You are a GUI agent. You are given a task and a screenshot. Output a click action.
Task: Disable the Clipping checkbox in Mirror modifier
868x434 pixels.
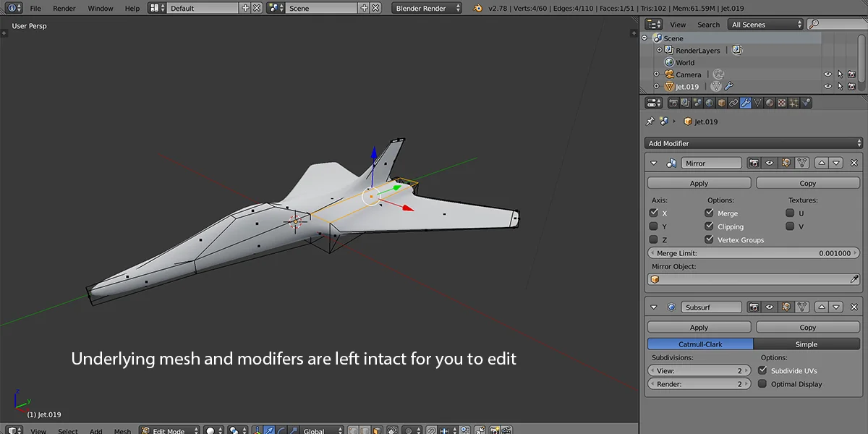[709, 226]
